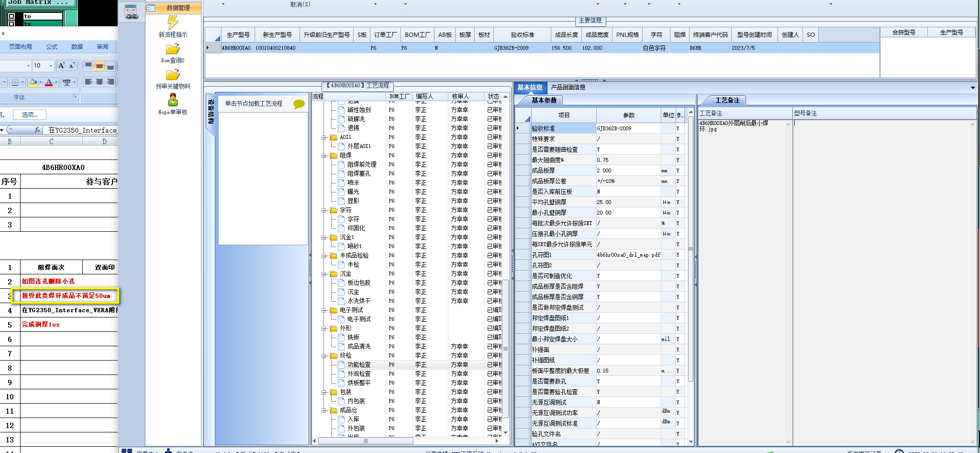Open the 预审关键物料 folder icon
Screen dimensions: 980x453
point(173,75)
